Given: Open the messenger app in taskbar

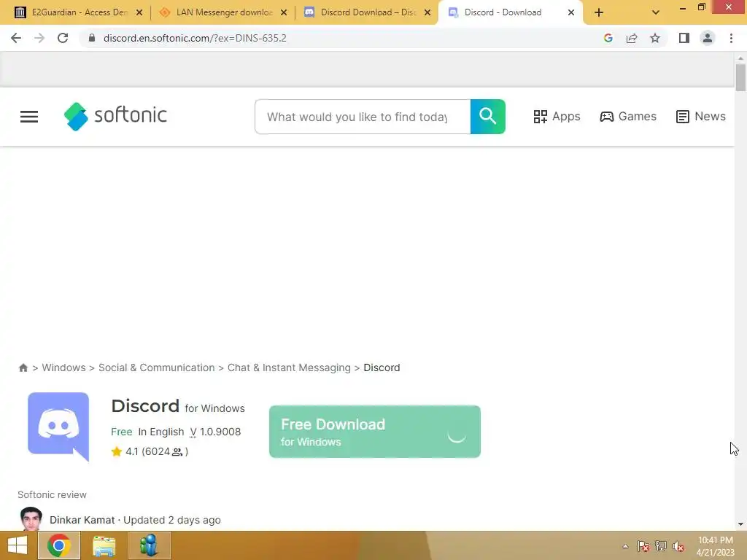Looking at the screenshot, I should point(149,545).
